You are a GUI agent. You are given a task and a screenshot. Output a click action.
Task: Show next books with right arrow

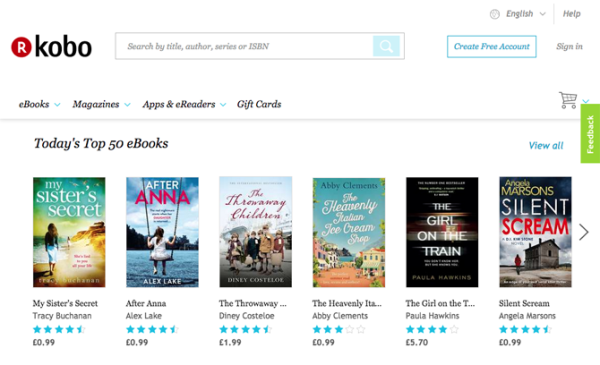[x=584, y=232]
